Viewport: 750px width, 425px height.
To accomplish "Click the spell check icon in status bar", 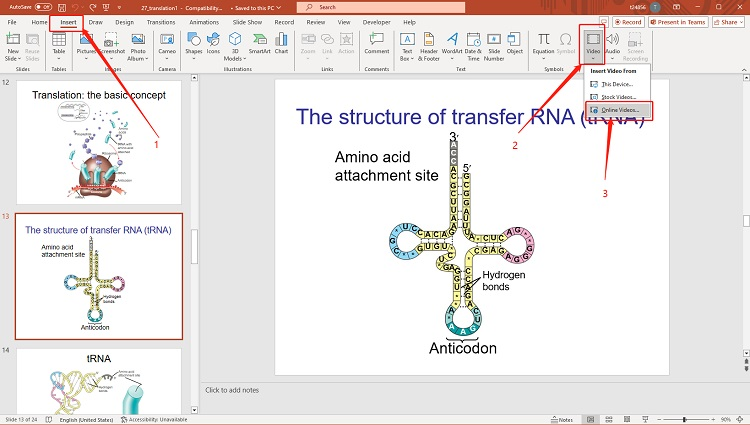I will [48, 419].
